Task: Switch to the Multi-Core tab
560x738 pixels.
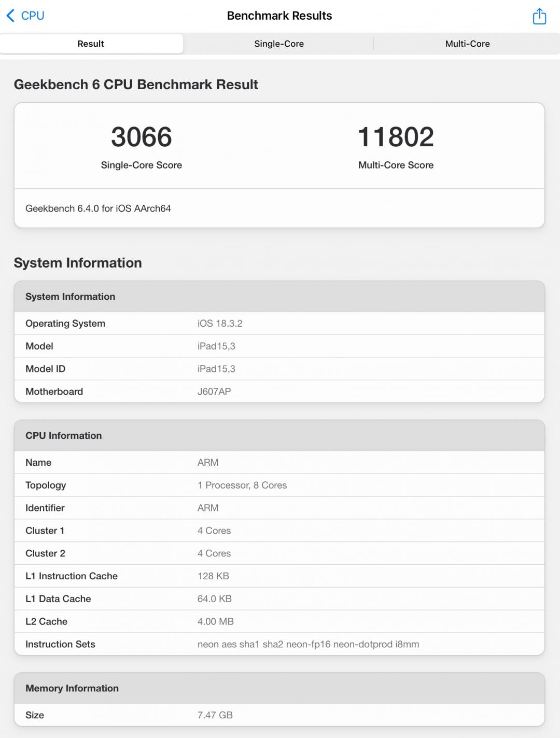Action: [467, 44]
